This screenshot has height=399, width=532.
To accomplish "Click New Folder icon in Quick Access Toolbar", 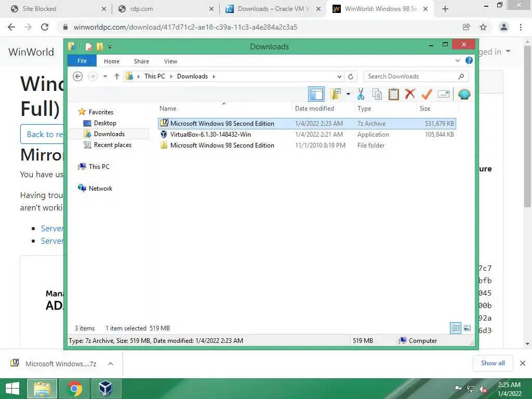I will tap(100, 46).
